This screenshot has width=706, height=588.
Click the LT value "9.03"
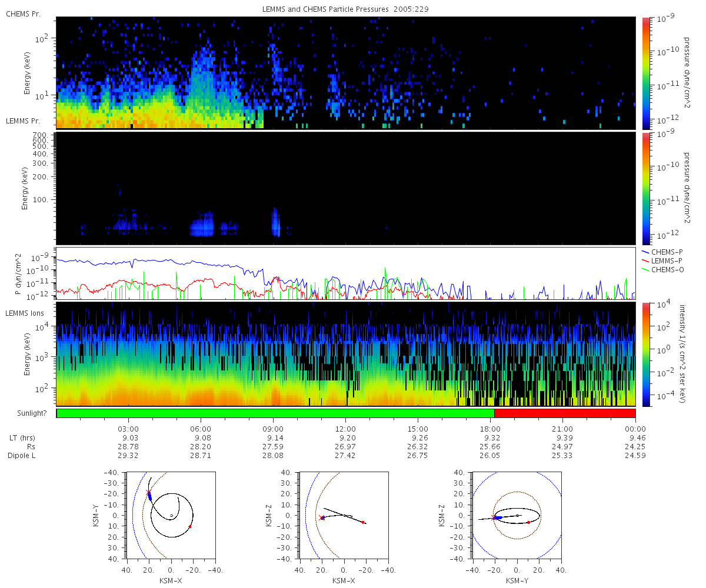click(129, 438)
